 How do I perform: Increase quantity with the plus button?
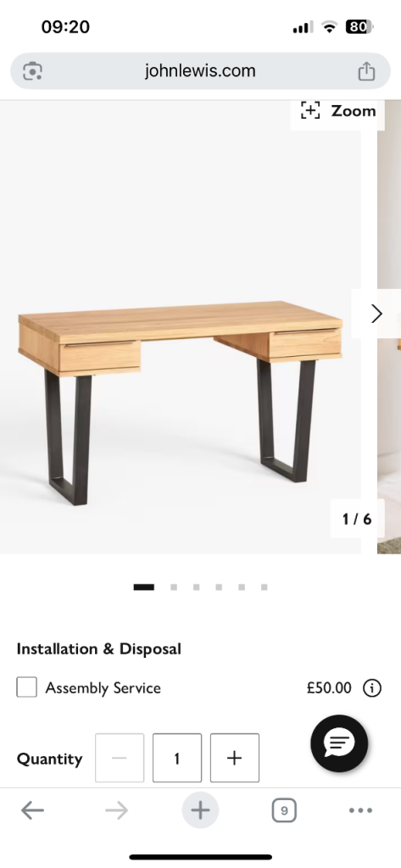tap(234, 758)
